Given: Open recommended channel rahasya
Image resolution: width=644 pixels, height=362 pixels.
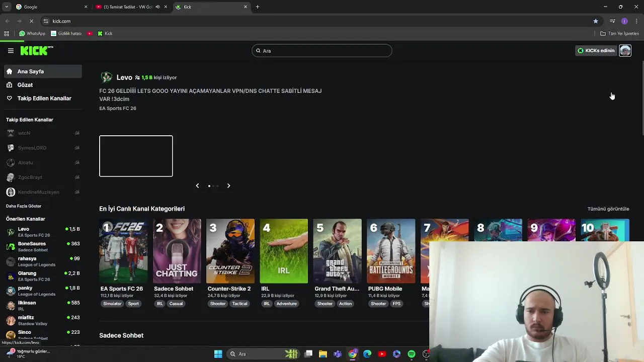Looking at the screenshot, I should 43,261.
